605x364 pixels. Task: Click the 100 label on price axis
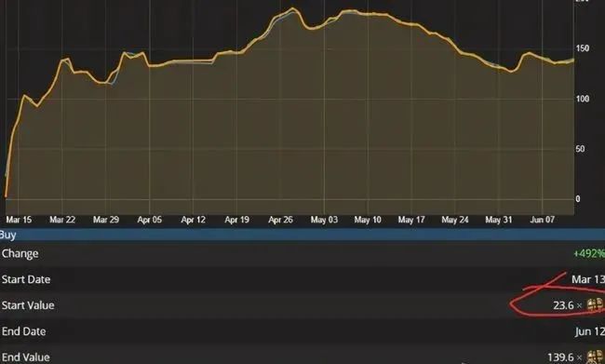tap(583, 99)
